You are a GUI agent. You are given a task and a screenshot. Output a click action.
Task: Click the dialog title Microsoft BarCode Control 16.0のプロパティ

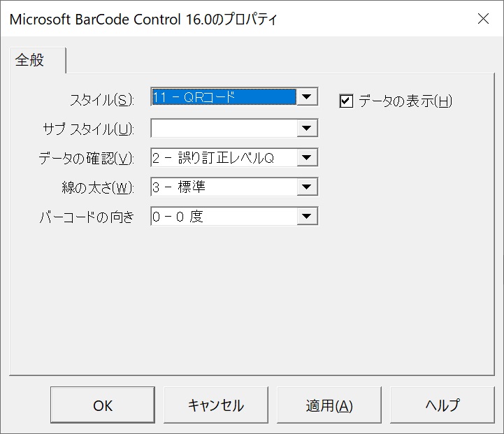pos(143,20)
